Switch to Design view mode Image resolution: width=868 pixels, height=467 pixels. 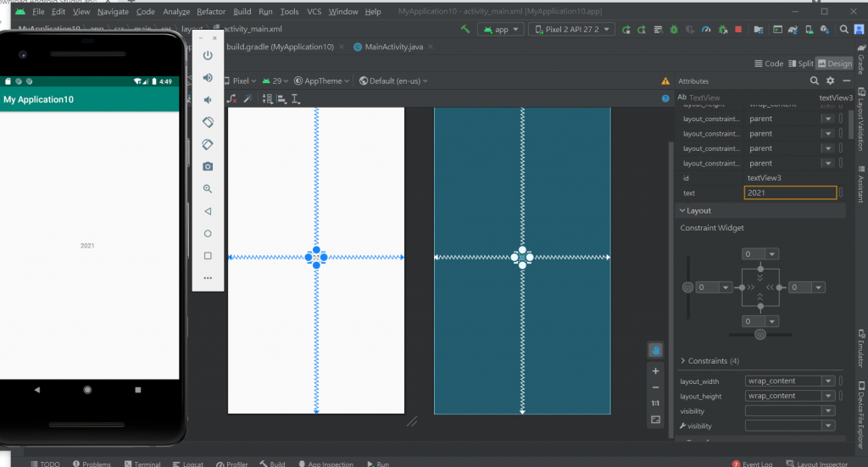[835, 64]
